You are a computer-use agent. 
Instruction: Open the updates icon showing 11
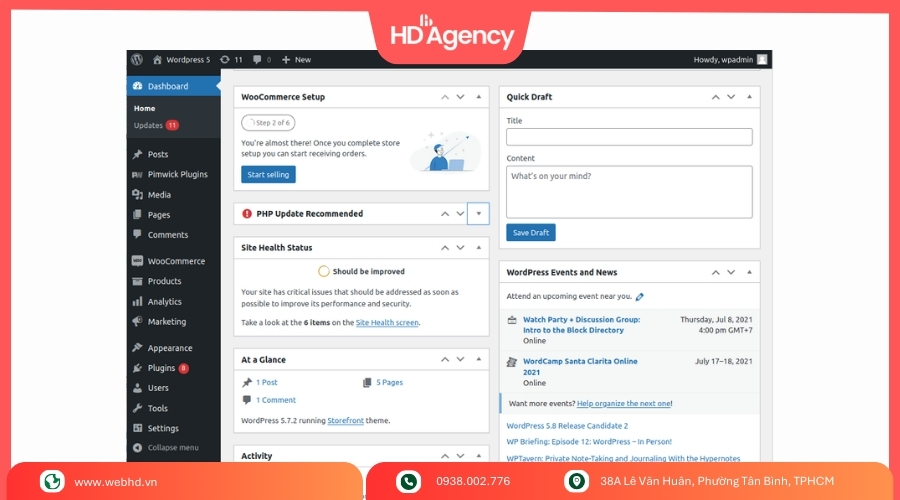coord(224,60)
